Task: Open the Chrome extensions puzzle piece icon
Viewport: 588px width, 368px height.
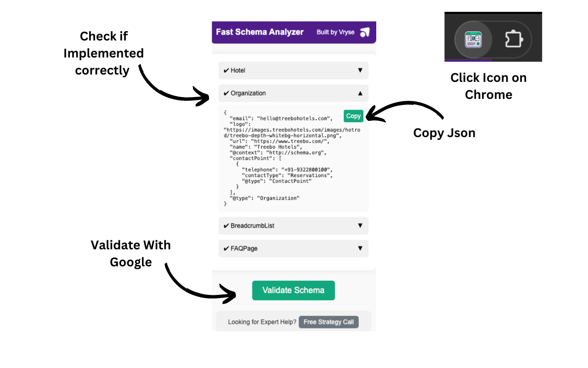Action: click(x=513, y=39)
